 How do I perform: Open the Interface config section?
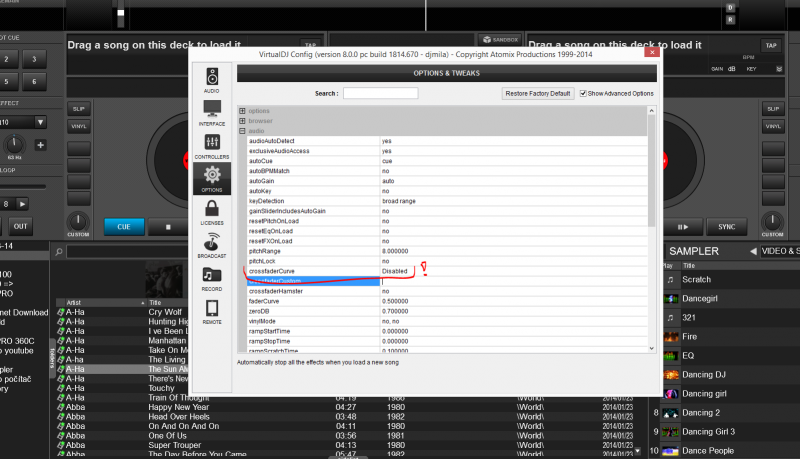pyautogui.click(x=212, y=113)
